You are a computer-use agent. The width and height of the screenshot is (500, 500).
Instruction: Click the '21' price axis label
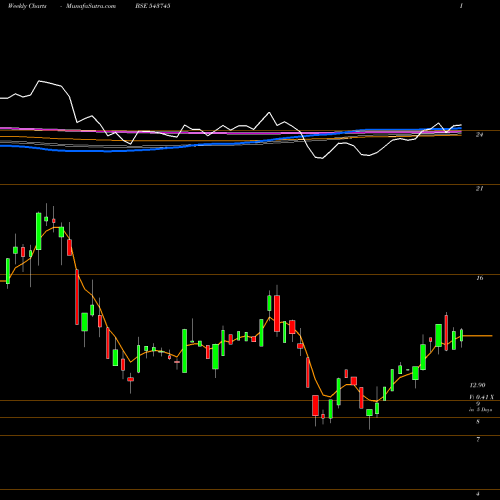pyautogui.click(x=479, y=189)
